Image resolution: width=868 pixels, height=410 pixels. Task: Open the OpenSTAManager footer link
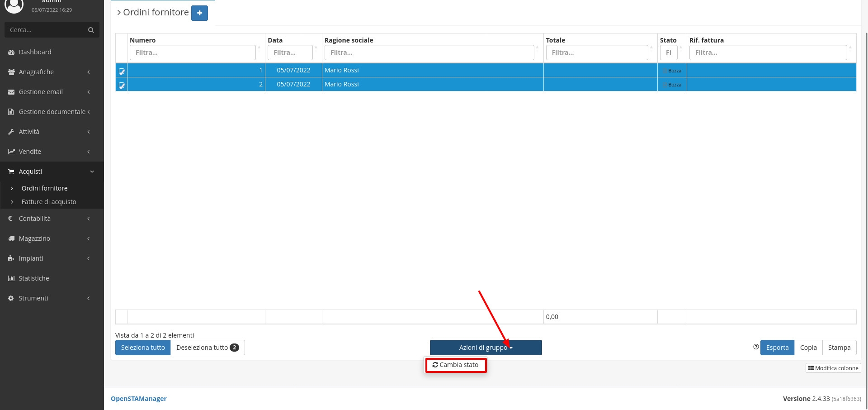click(138, 399)
